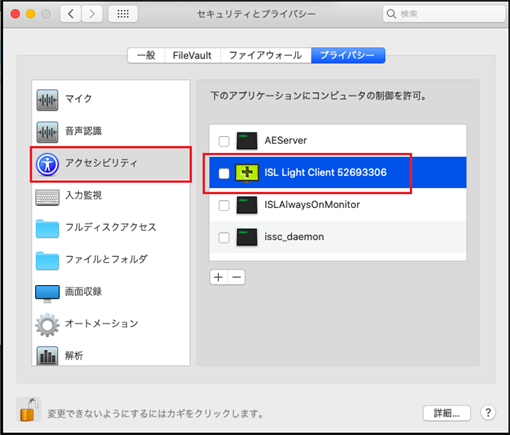Screen dimensions: 510x435
Task: Select the マイク microphone icon
Action: click(47, 100)
